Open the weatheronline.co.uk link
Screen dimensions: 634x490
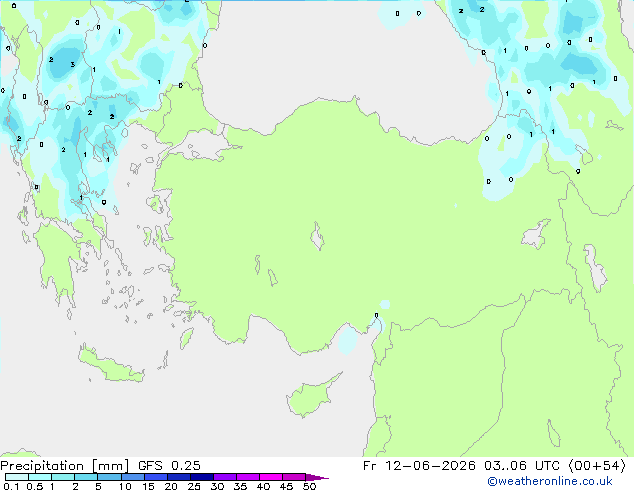click(550, 481)
